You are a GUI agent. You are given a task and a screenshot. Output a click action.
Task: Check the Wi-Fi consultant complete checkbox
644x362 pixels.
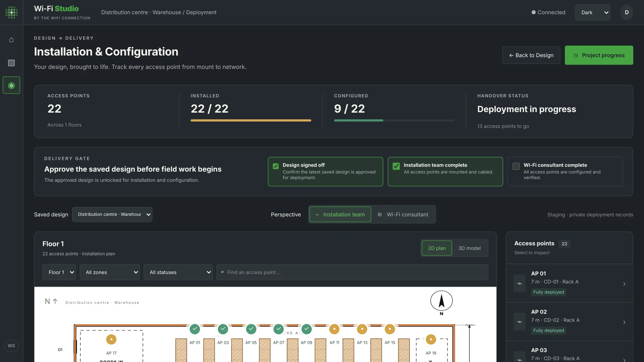(x=516, y=166)
